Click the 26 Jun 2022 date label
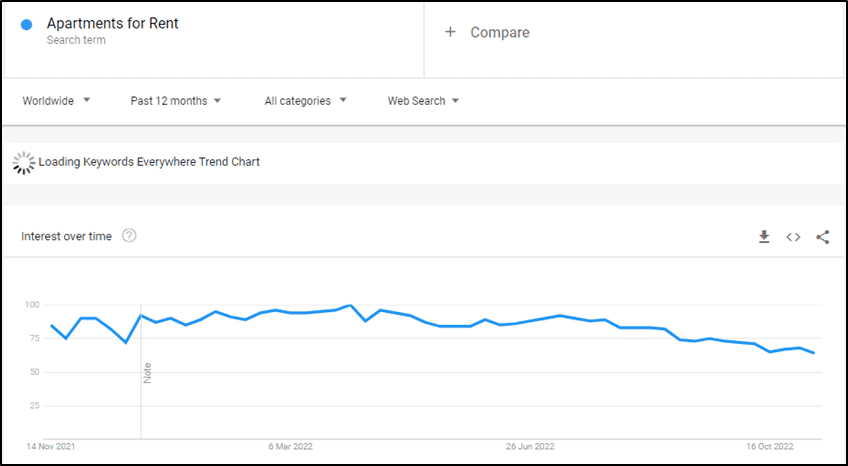 coord(530,447)
